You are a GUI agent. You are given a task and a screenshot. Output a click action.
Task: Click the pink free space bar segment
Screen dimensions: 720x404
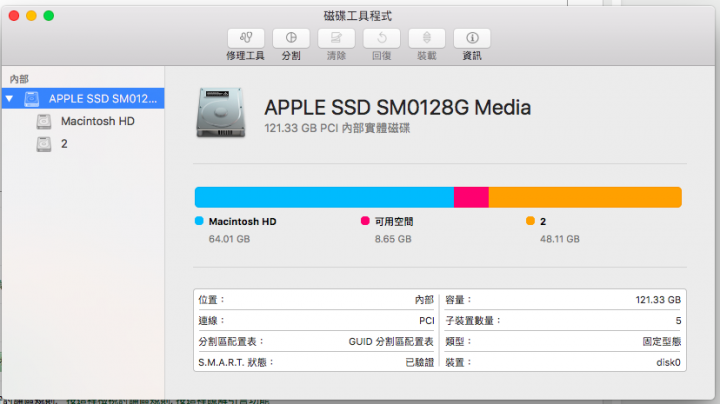[x=471, y=197]
